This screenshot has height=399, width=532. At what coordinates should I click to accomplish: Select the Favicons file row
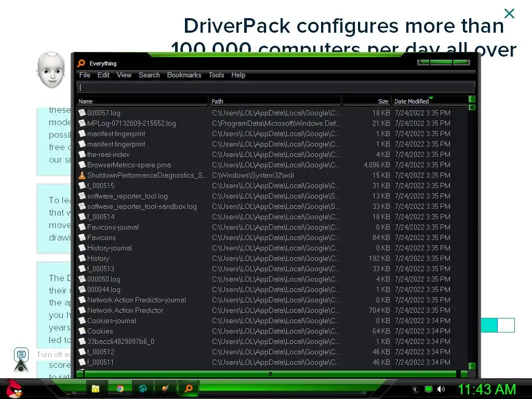click(272, 237)
